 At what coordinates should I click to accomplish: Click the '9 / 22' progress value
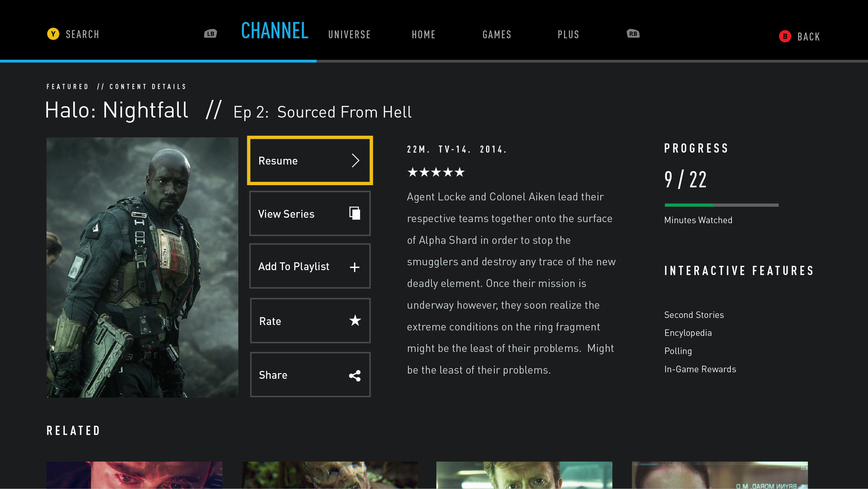click(x=685, y=180)
